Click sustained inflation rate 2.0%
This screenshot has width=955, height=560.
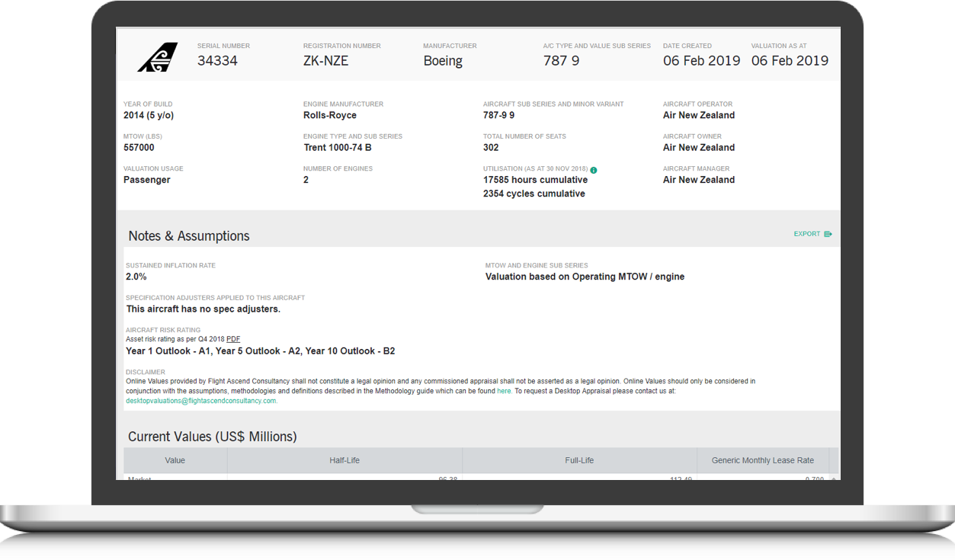136,277
